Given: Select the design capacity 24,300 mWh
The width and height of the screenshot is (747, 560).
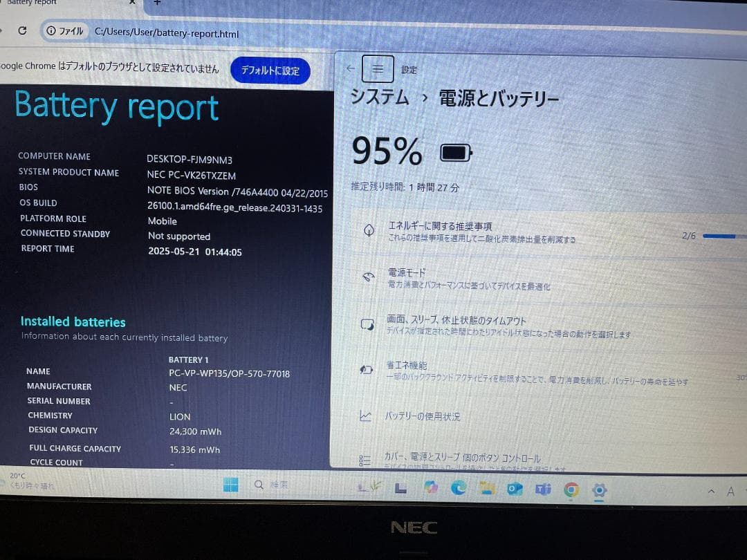Looking at the screenshot, I should (195, 431).
